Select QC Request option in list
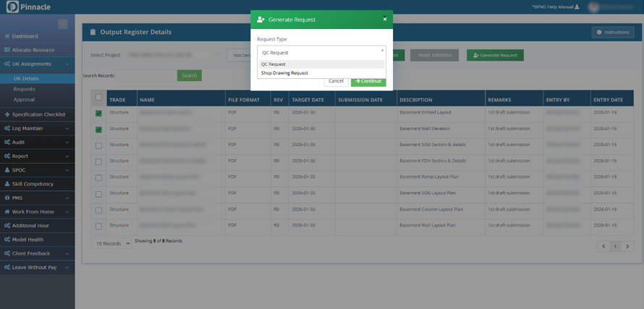644x309 pixels. (321, 64)
